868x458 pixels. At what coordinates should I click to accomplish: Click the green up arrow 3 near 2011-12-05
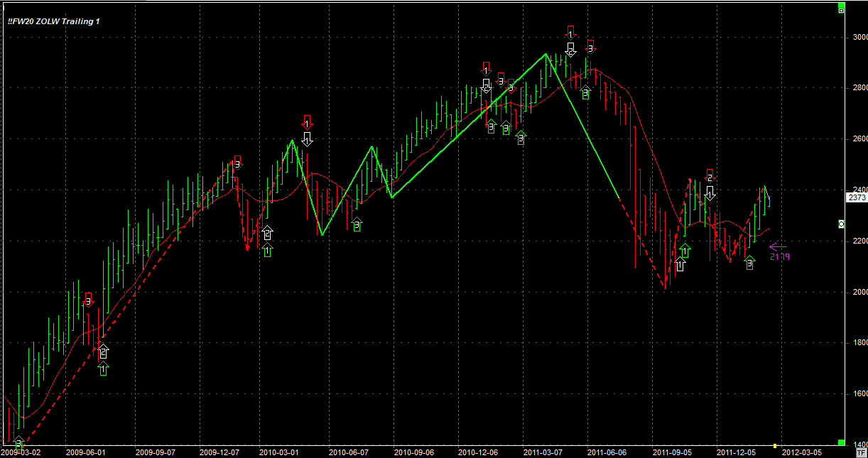tap(750, 263)
